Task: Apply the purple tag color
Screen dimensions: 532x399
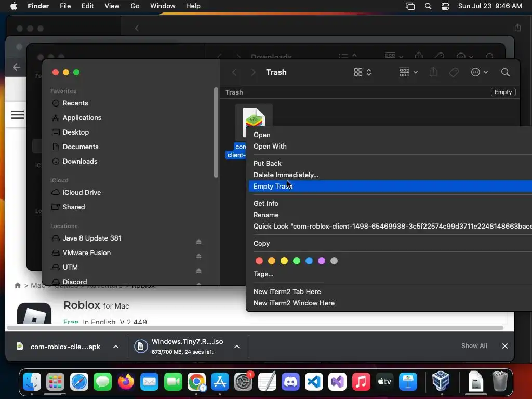Action: coord(322,261)
